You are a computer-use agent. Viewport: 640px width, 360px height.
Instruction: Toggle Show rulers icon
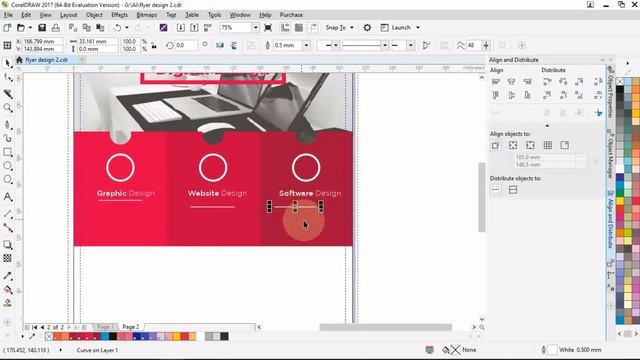[x=285, y=28]
